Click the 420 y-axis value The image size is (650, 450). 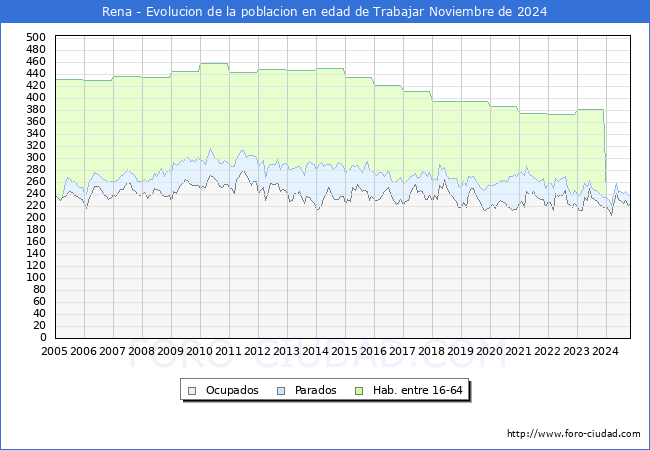(x=36, y=86)
